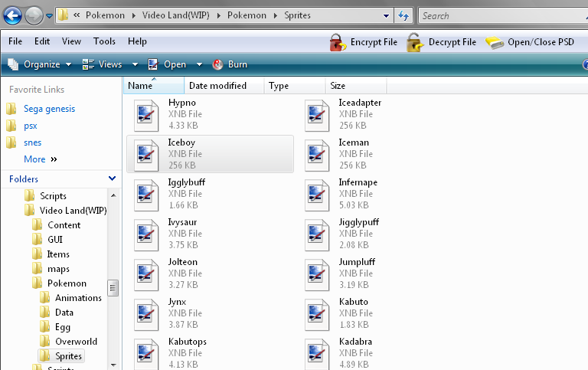Sort files by Date modified column

tap(217, 86)
